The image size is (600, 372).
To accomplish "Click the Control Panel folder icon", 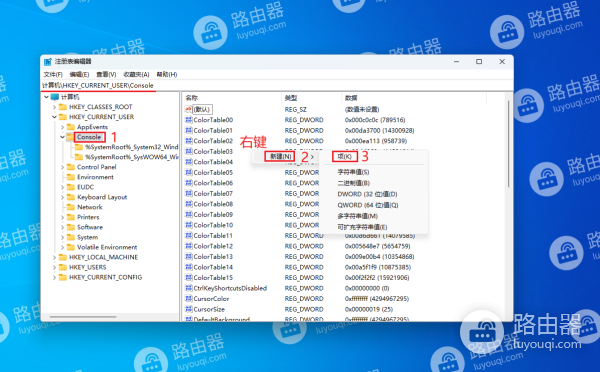I will [71, 167].
